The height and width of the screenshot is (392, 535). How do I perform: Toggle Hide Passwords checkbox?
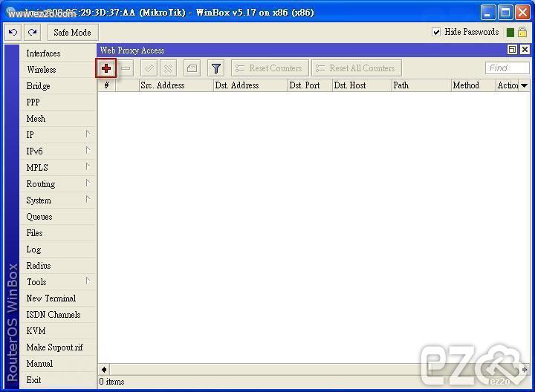point(435,32)
